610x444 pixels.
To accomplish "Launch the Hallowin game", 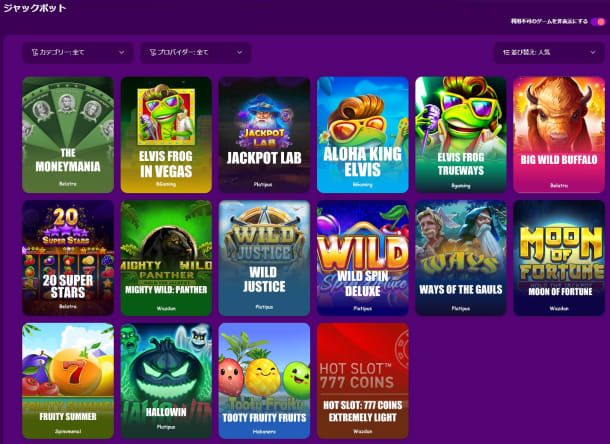I will pyautogui.click(x=166, y=381).
